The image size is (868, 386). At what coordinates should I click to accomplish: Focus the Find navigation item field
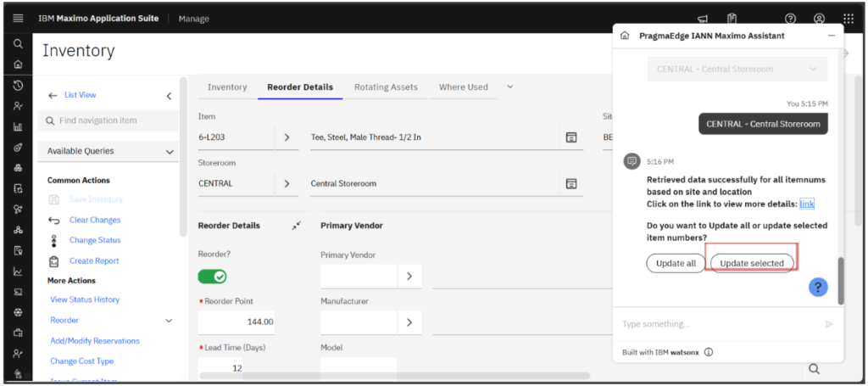pyautogui.click(x=108, y=120)
